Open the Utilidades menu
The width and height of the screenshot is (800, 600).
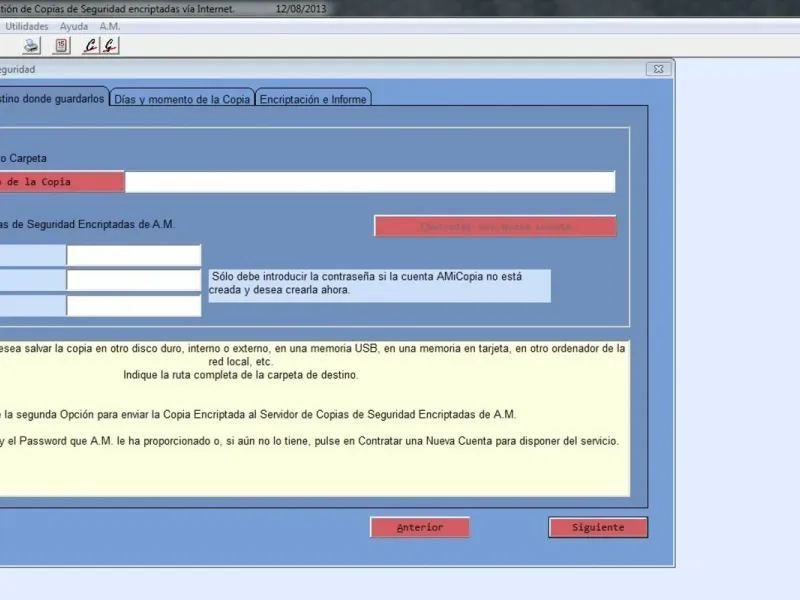click(27, 26)
